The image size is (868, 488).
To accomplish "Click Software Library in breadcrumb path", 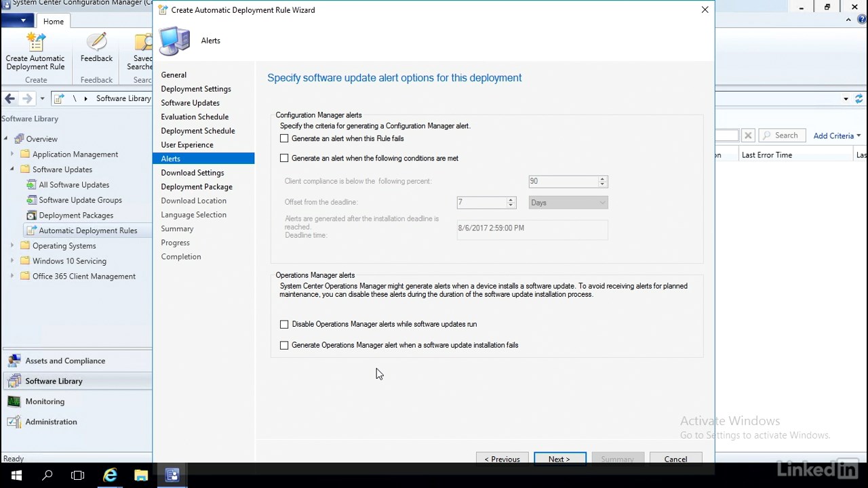I will 123,98.
